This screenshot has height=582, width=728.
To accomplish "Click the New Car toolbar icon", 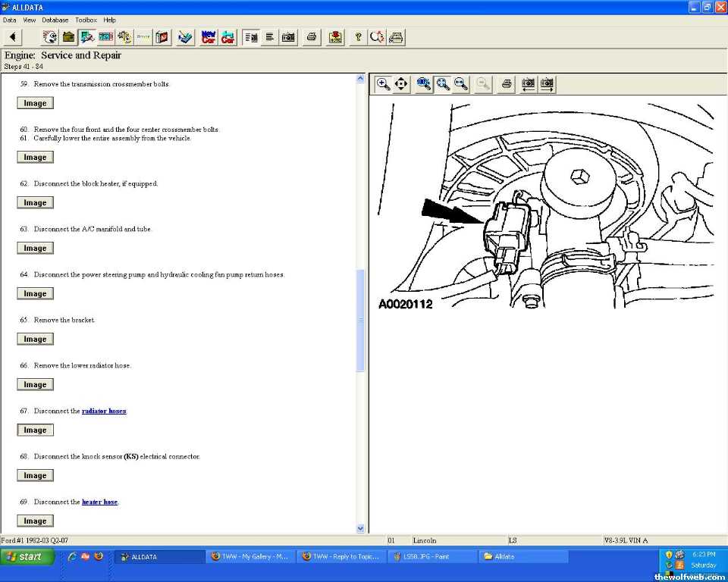I will click(x=209, y=37).
